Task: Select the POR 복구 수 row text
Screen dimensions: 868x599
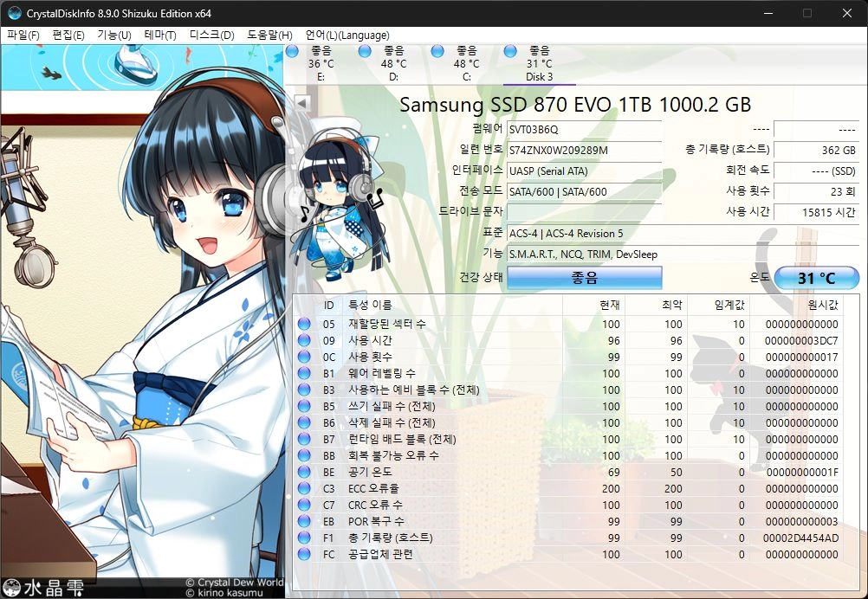Action: (377, 521)
